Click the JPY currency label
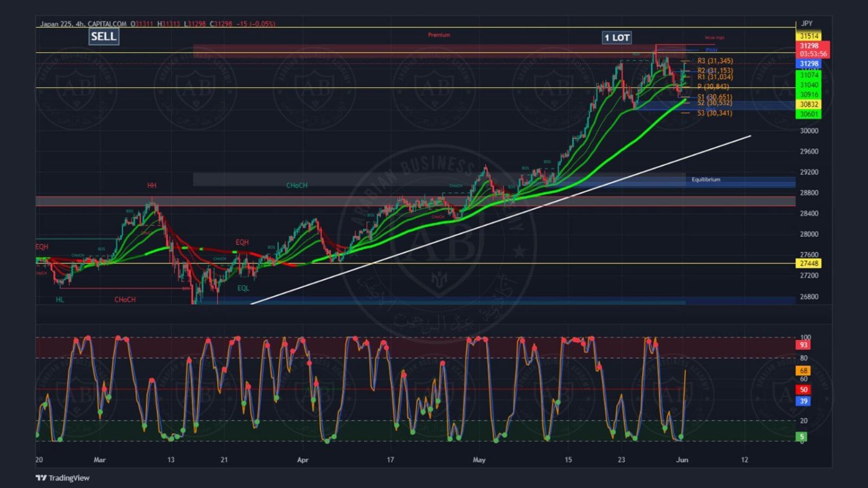 (x=807, y=24)
